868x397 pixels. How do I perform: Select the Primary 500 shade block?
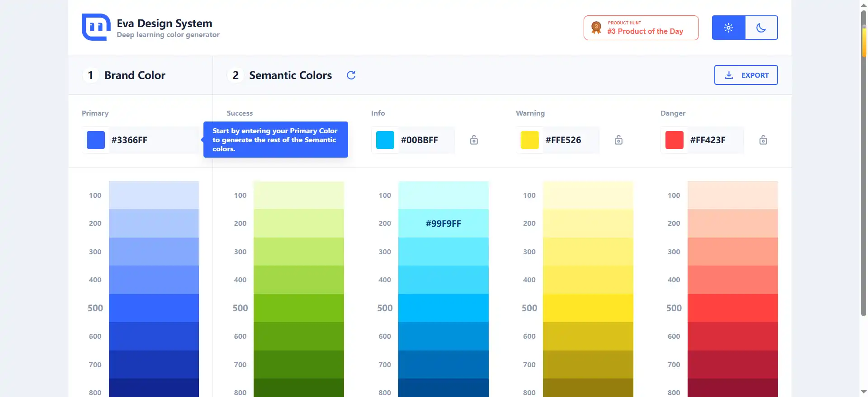click(x=154, y=308)
